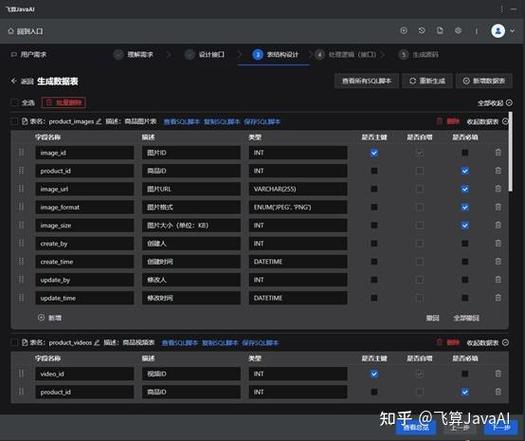Click the trash icon on the create_by row
The height and width of the screenshot is (441, 525).
click(x=498, y=243)
